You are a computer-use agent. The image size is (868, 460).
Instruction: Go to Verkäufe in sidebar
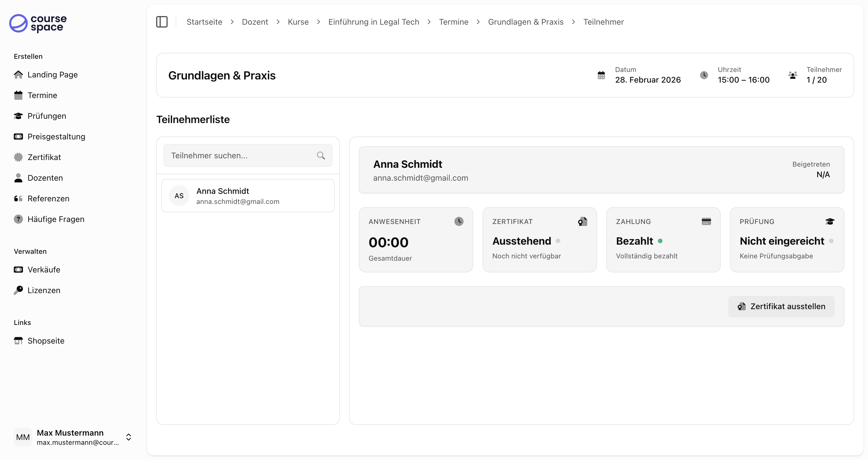(44, 270)
